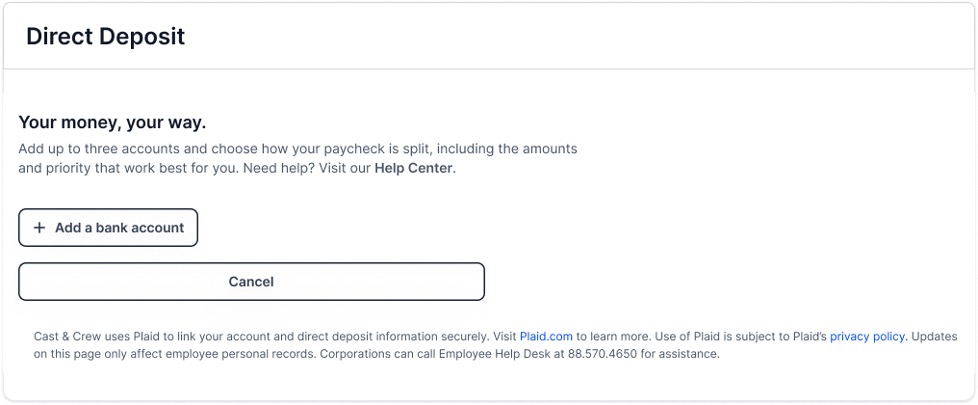Visit the Plaid.com link
Image resolution: width=978 pixels, height=405 pixels.
(546, 337)
